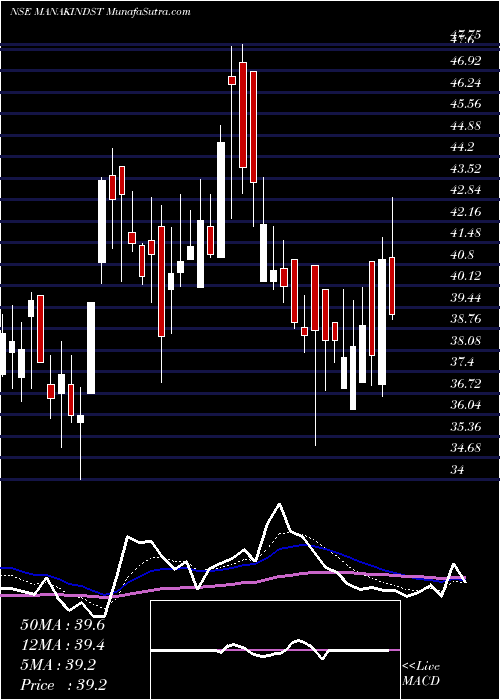Click the Price : 39.2 readout

point(62,685)
